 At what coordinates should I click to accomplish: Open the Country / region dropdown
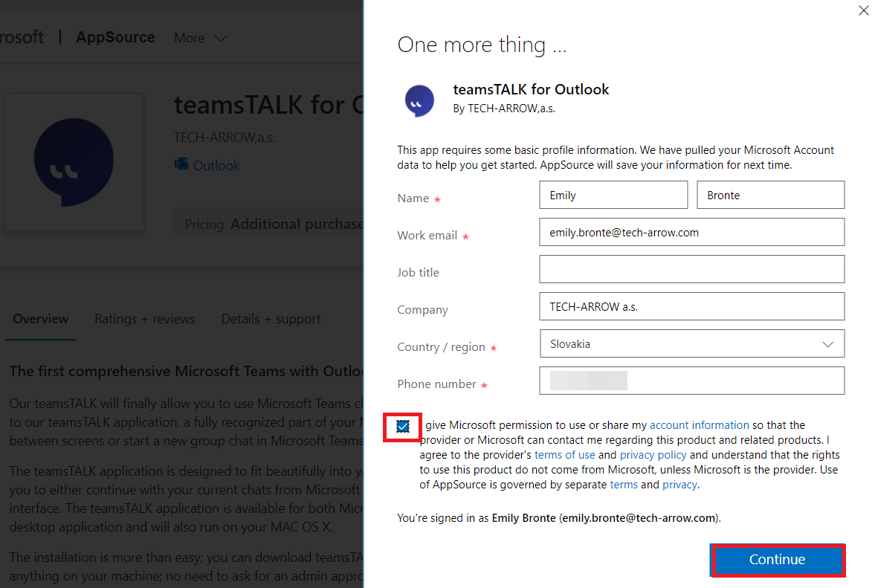[x=692, y=343]
